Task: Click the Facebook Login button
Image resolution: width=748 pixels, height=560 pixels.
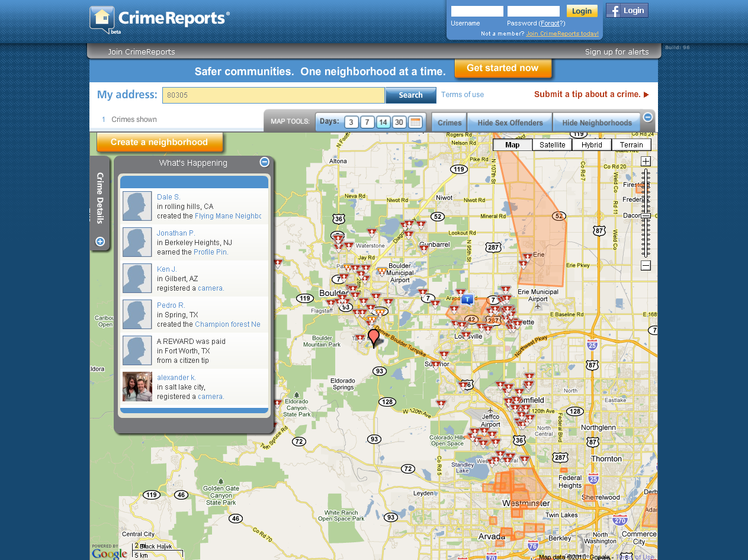Action: click(627, 11)
